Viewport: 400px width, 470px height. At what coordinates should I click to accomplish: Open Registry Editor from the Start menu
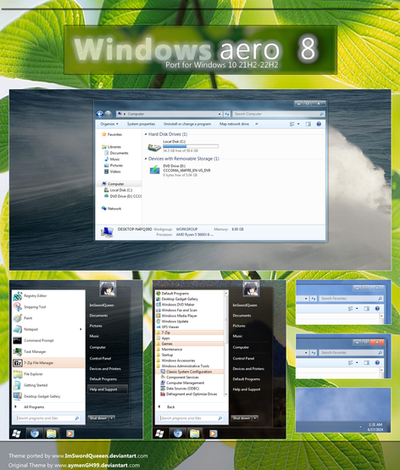point(35,296)
